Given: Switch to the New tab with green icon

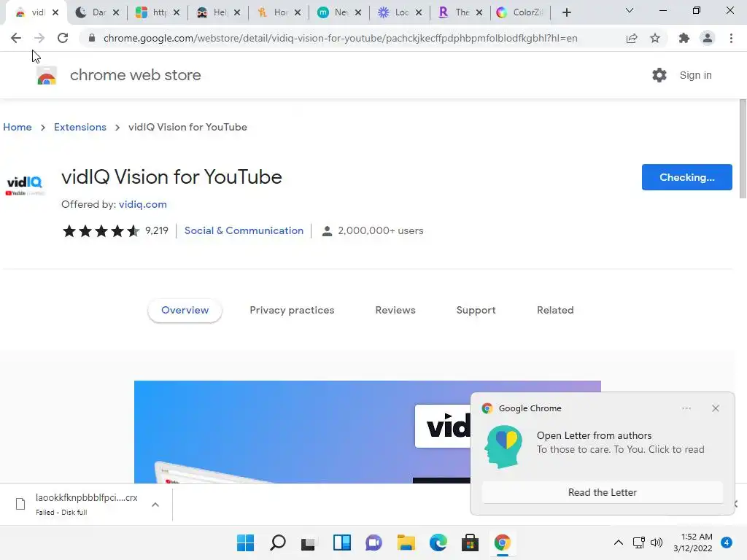Looking at the screenshot, I should coord(340,12).
